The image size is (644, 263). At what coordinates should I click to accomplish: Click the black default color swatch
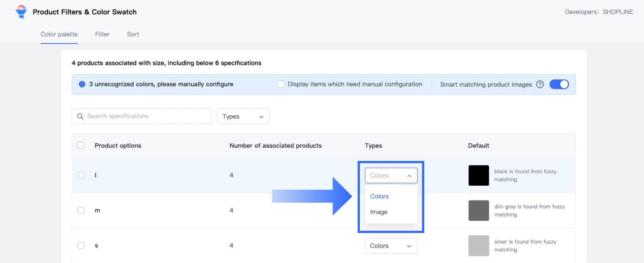[478, 175]
